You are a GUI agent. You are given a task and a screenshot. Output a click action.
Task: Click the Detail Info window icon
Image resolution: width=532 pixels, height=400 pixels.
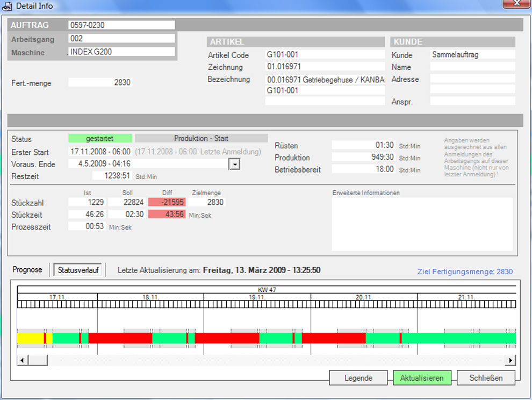click(7, 6)
